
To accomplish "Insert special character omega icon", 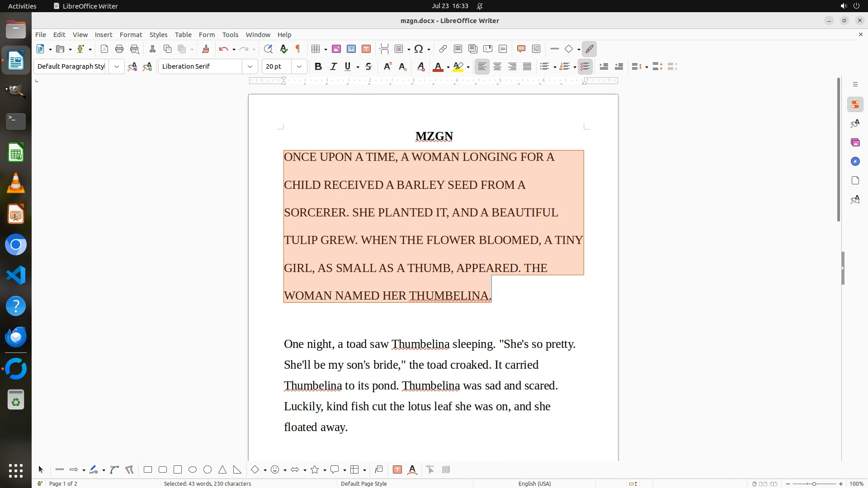I will (419, 49).
